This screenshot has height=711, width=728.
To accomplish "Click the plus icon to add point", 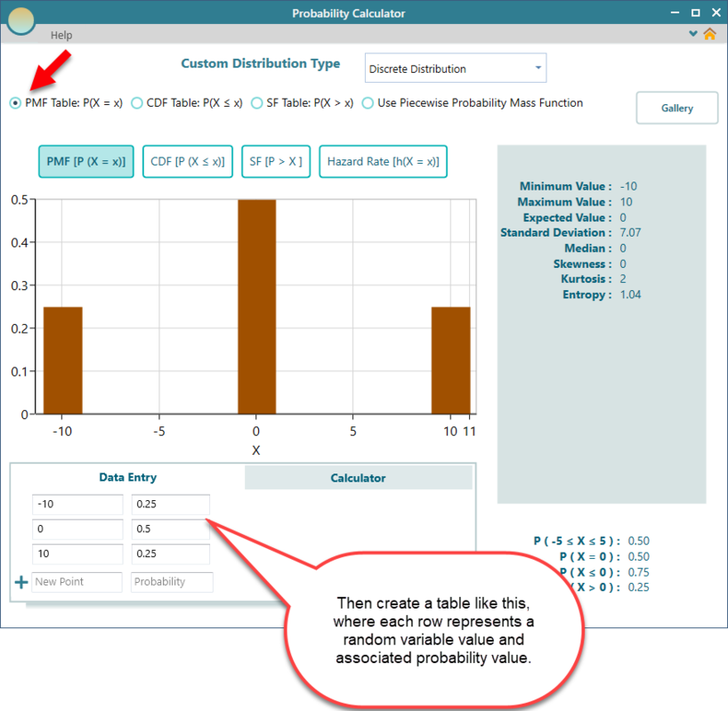I will pyautogui.click(x=21, y=582).
